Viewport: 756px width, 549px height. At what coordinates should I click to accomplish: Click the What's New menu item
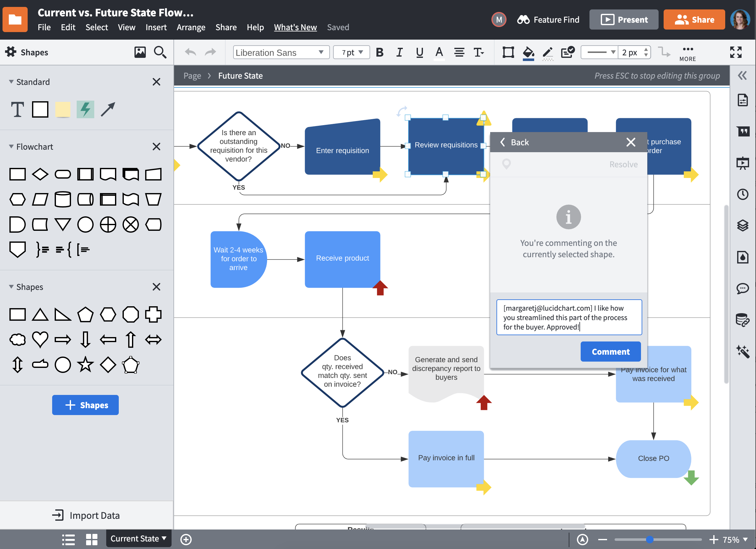click(295, 27)
